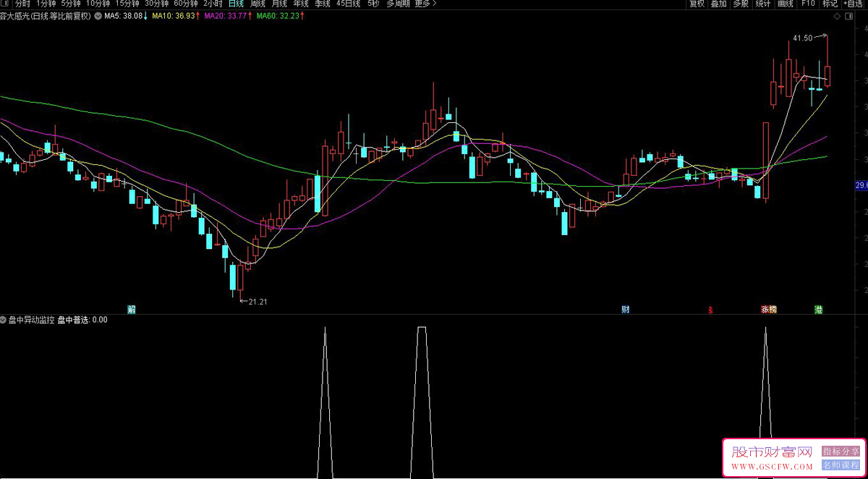Click the 盘中异动监控 indicator name

click(31, 319)
